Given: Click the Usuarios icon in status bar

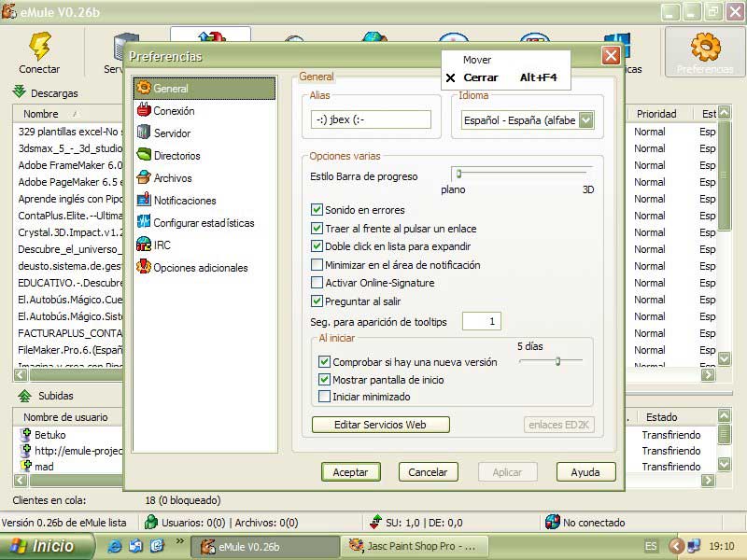Looking at the screenshot, I should click(x=151, y=522).
